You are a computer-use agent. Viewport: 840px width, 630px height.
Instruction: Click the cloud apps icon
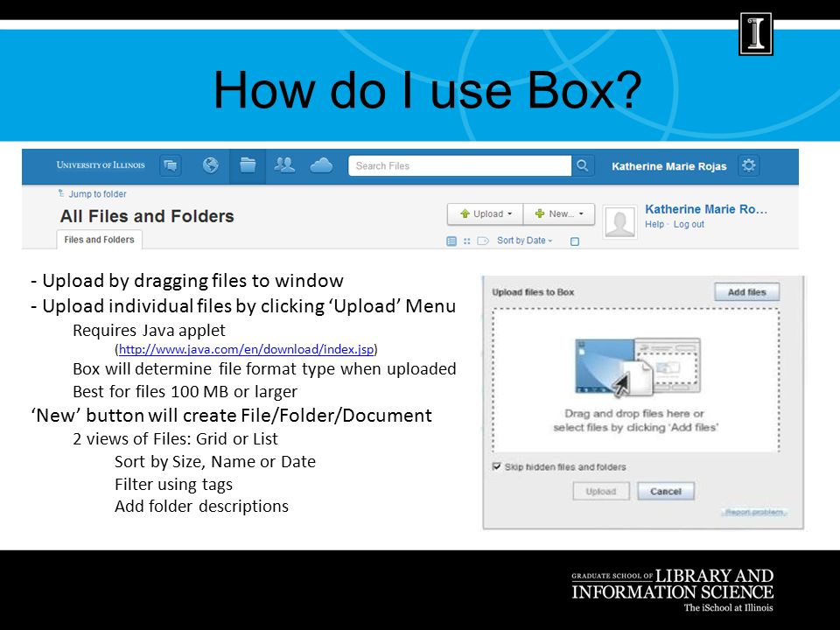321,165
